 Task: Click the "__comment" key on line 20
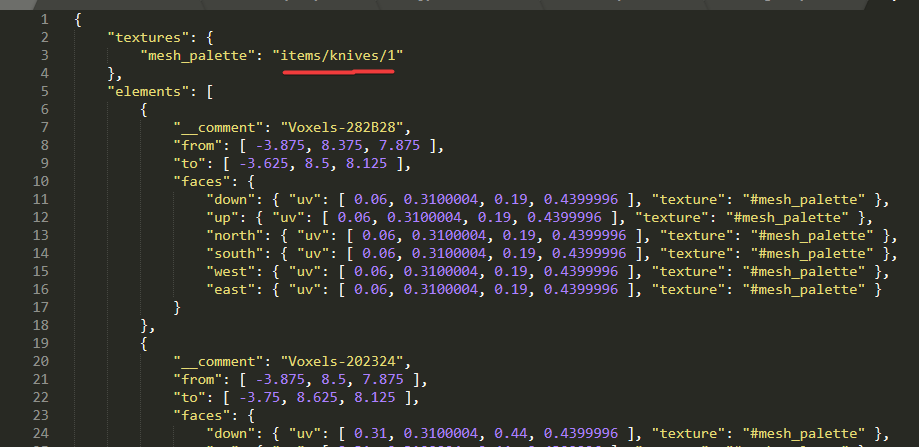point(219,361)
